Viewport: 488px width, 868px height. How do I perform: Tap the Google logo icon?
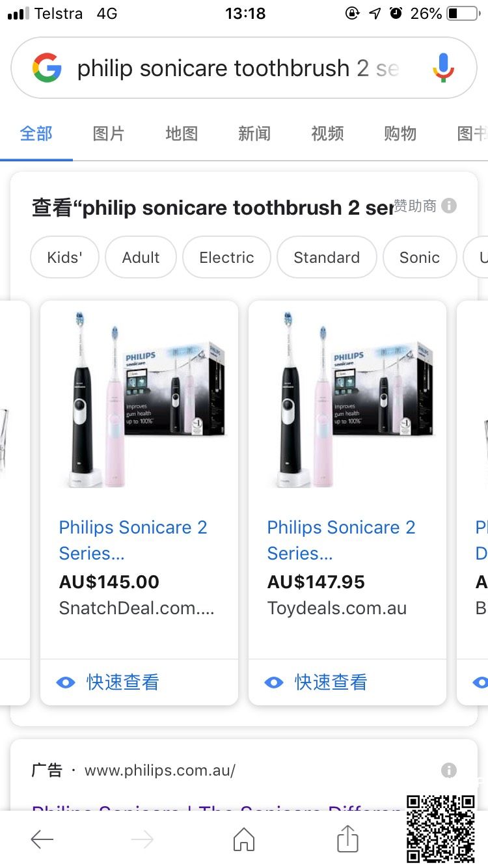(47, 68)
